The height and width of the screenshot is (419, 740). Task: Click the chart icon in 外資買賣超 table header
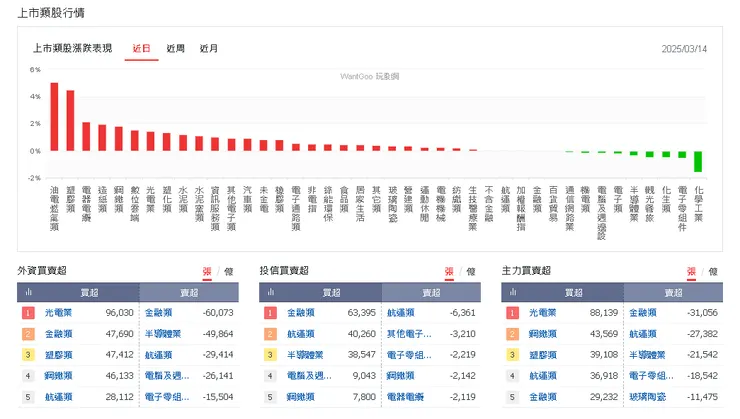[x=28, y=292]
